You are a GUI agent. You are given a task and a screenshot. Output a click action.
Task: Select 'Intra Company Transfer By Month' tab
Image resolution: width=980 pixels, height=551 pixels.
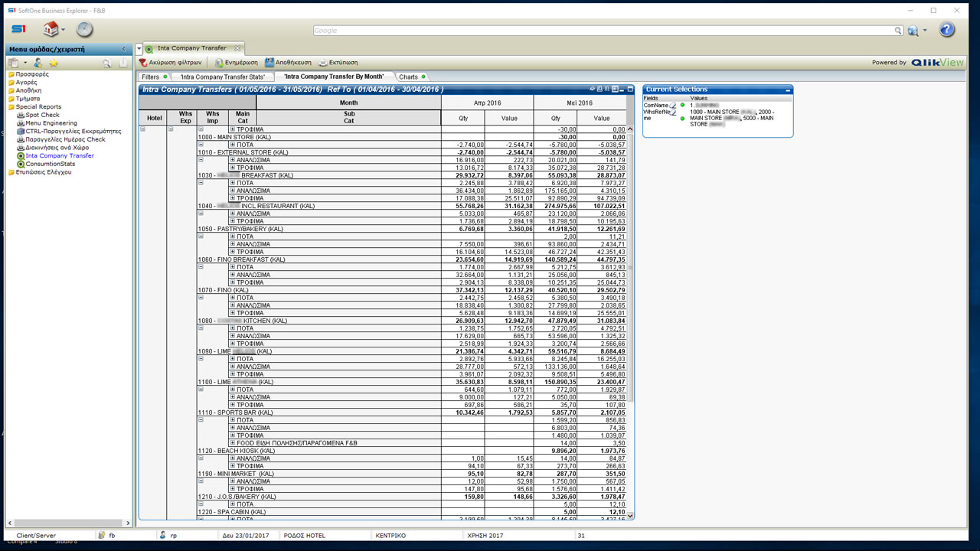click(334, 77)
